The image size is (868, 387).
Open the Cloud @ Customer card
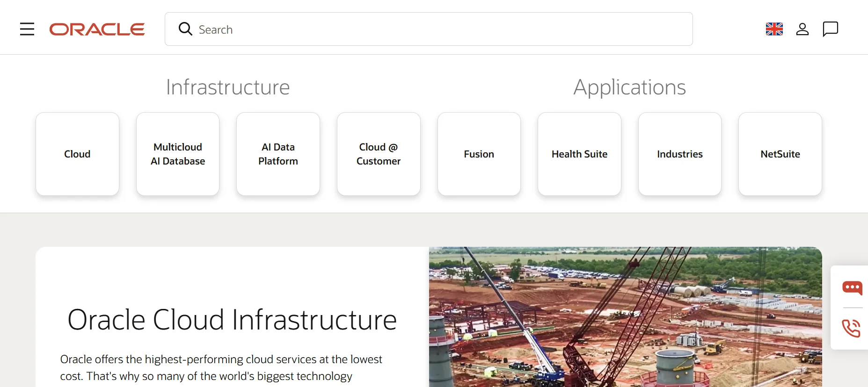coord(379,154)
